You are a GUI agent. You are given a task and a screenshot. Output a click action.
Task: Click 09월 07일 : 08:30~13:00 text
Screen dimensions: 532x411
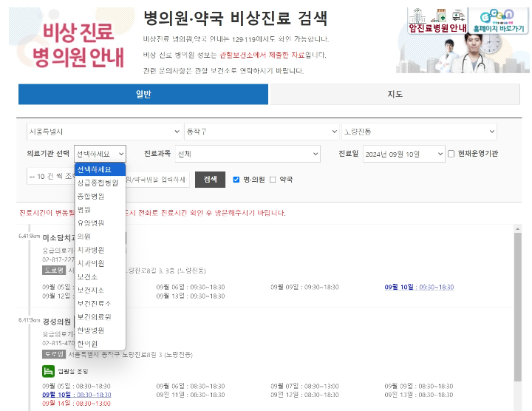(304, 386)
